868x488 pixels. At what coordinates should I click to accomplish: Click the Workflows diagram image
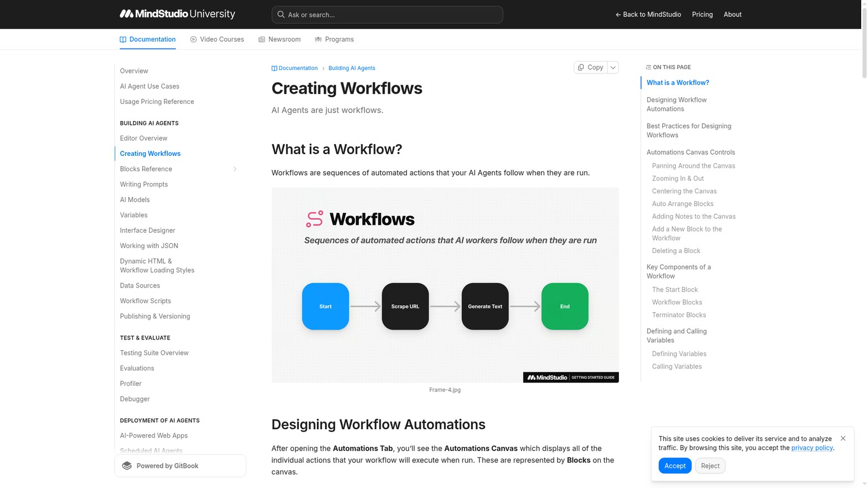[x=445, y=285]
